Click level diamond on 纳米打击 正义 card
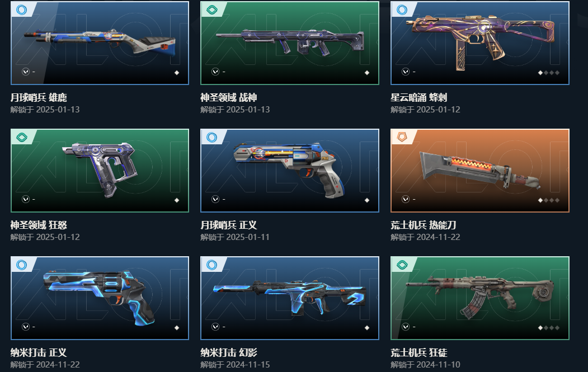Screen dimensions: 588x372 177,328
